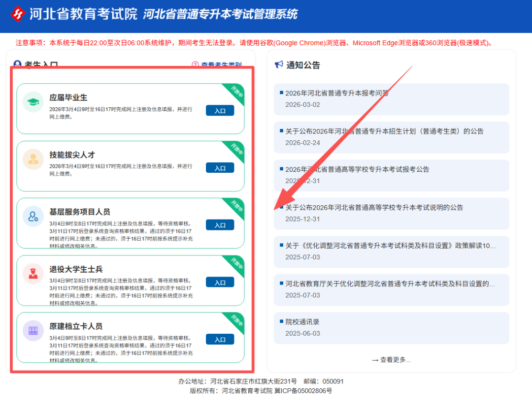532x410 pixels.
Task: Click the 通知公告 megaphone icon
Action: [x=278, y=64]
